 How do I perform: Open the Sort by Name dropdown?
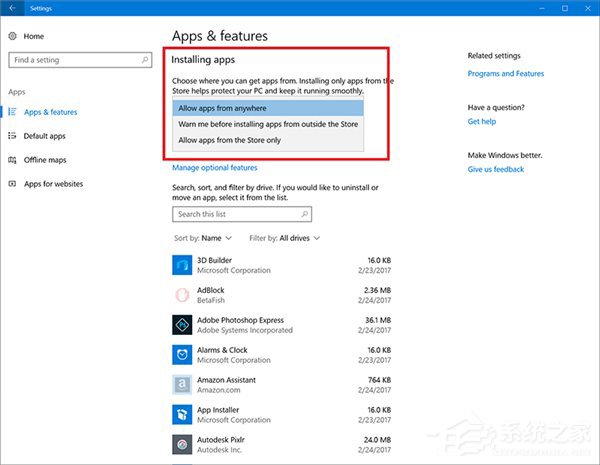point(203,238)
